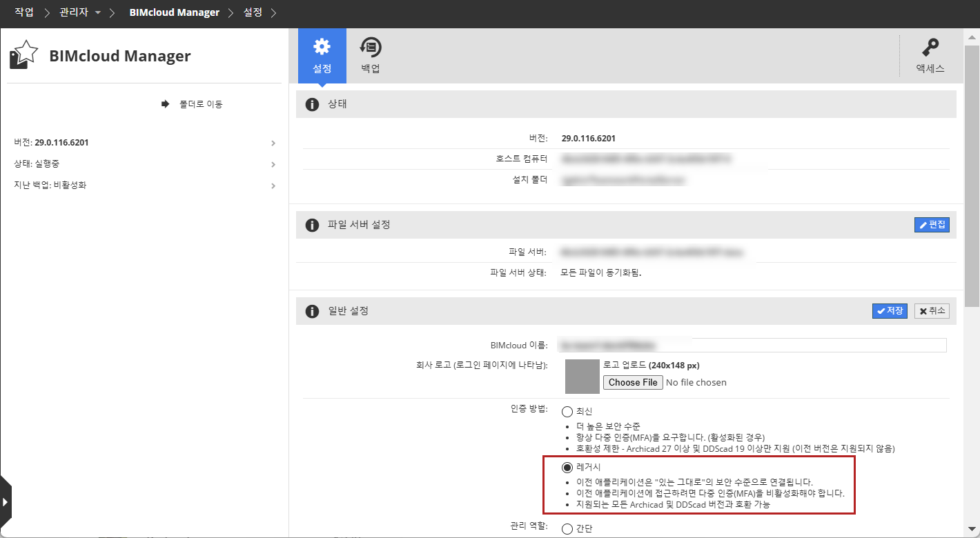Go to 작업 in the breadcrumb

tap(24, 12)
